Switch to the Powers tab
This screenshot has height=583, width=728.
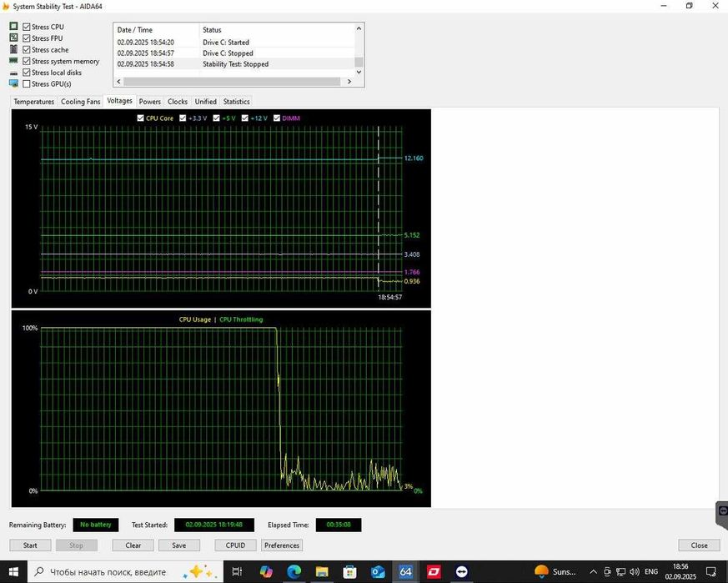point(150,101)
